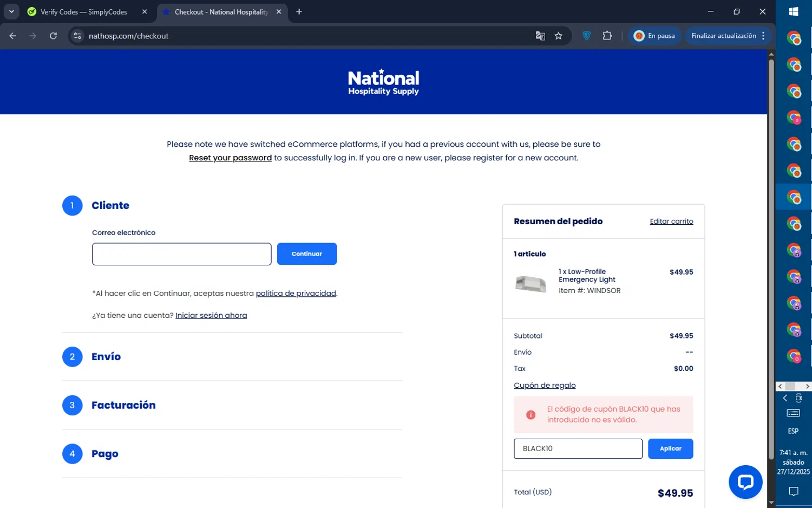812x508 pixels.
Task: Click the Cliente step heading
Action: (x=110, y=205)
